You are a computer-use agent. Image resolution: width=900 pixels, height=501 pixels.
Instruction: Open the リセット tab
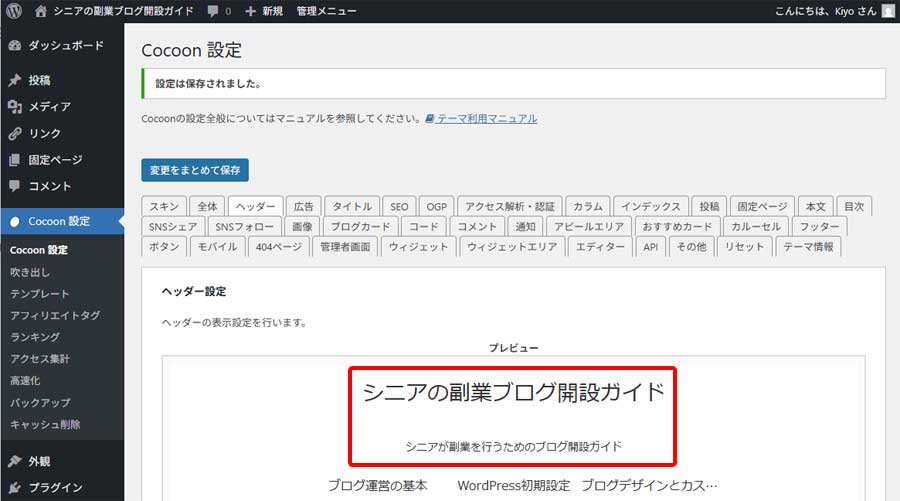click(x=744, y=247)
